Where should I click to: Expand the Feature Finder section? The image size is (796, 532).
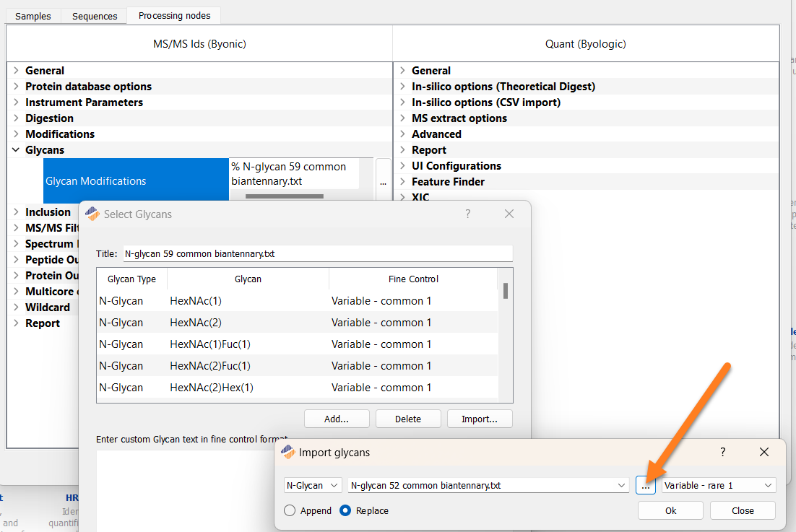(x=402, y=182)
